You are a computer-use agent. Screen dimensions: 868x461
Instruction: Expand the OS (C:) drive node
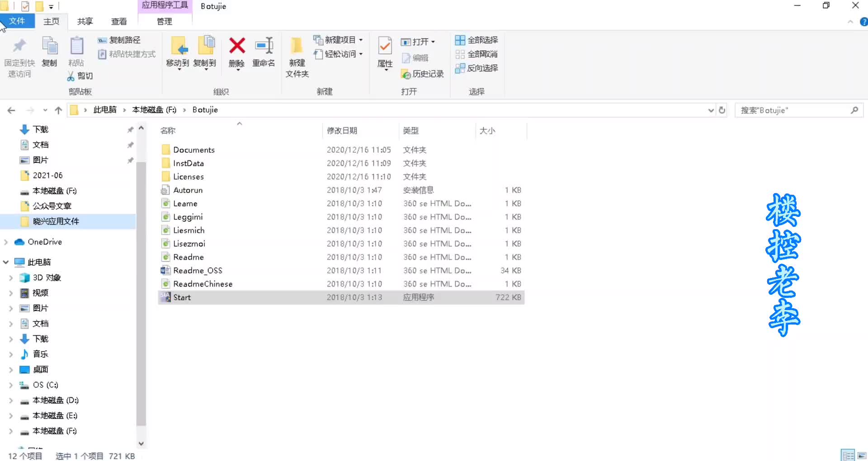point(11,385)
